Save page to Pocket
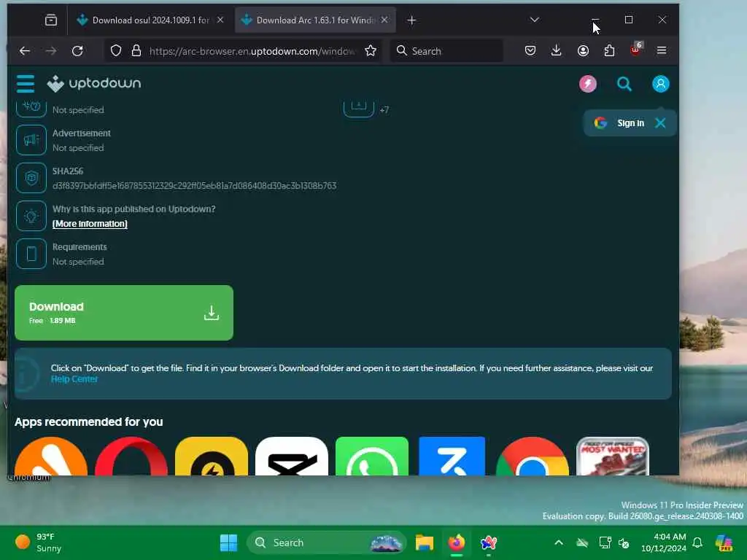 click(530, 50)
